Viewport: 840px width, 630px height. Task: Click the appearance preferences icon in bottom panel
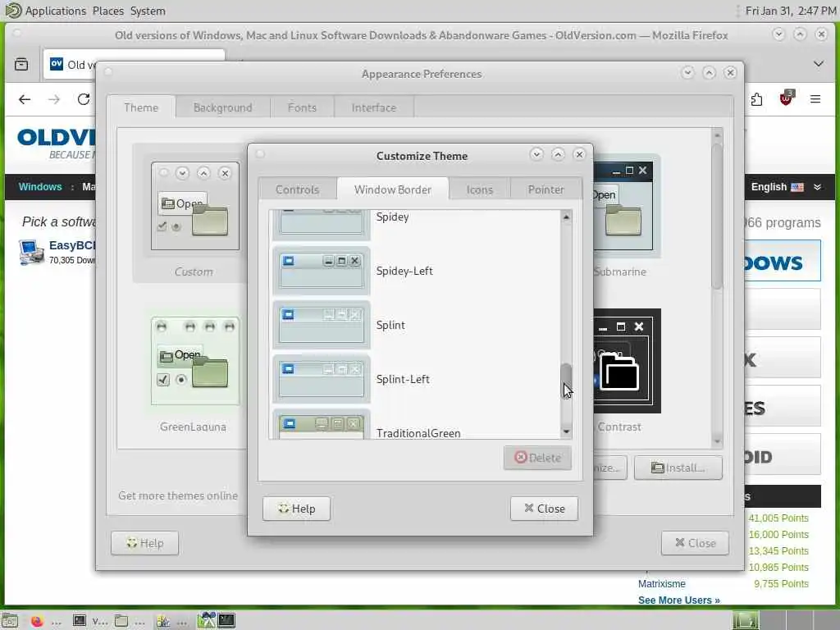[x=163, y=620]
